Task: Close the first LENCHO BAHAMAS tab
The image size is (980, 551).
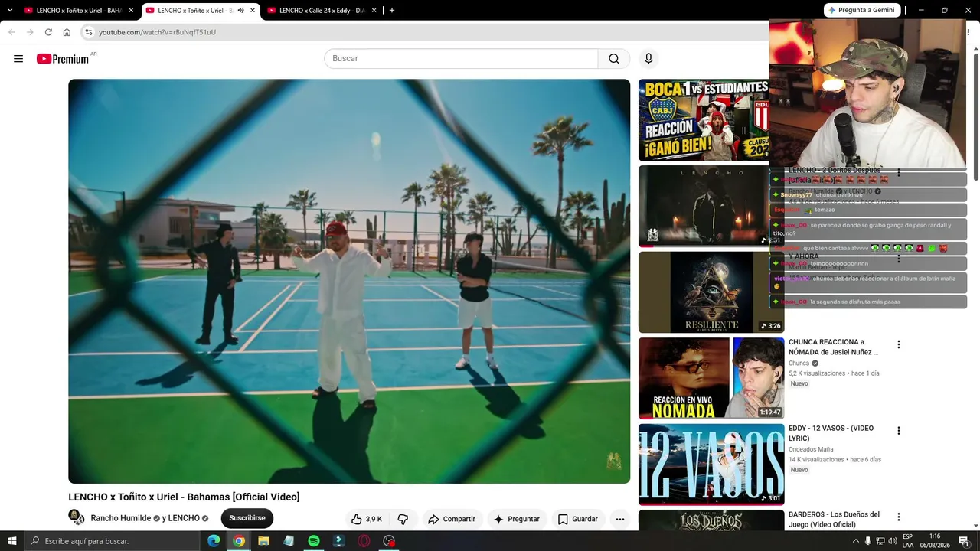Action: click(131, 11)
